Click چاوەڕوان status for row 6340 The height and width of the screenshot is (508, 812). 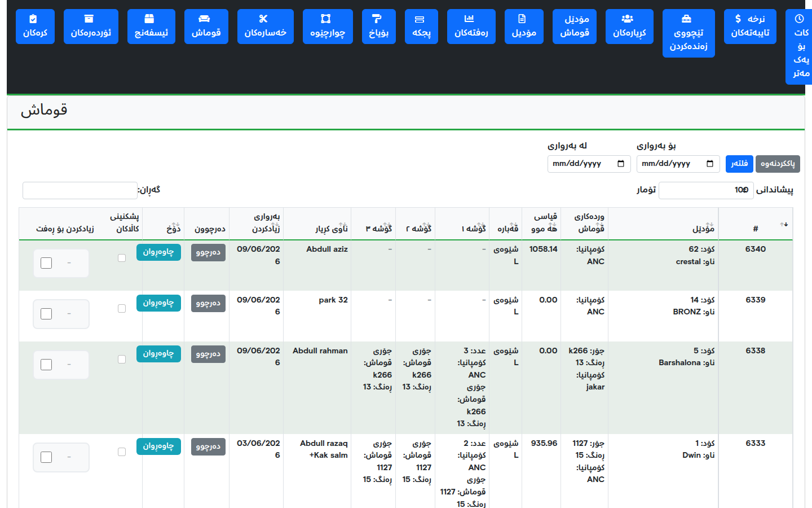pyautogui.click(x=158, y=252)
